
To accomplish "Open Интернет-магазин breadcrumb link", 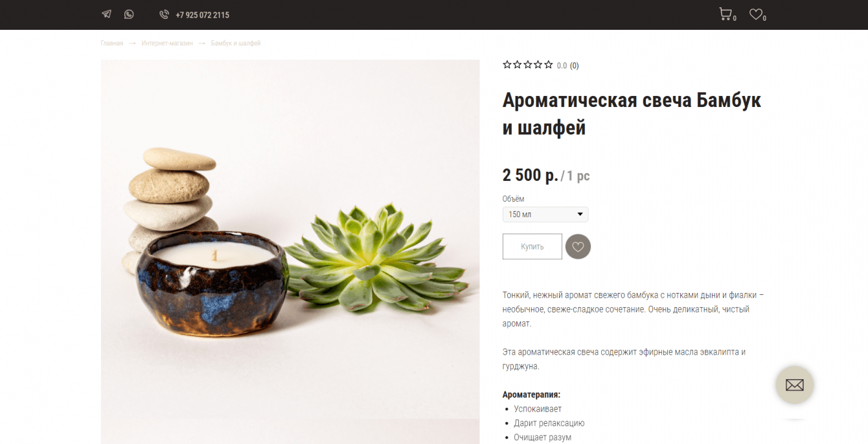I will click(167, 43).
